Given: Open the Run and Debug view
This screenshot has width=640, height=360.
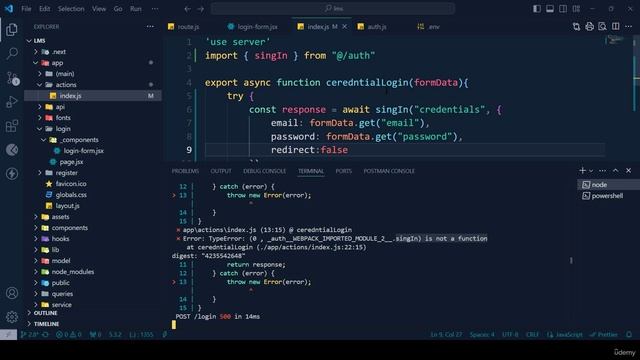Looking at the screenshot, I should (12, 102).
